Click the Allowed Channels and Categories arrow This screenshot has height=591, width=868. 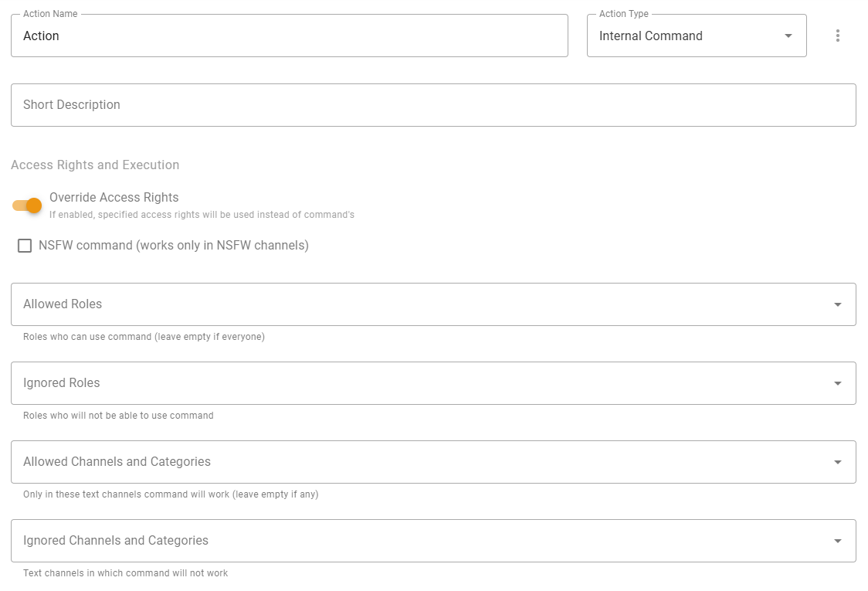pyautogui.click(x=838, y=462)
